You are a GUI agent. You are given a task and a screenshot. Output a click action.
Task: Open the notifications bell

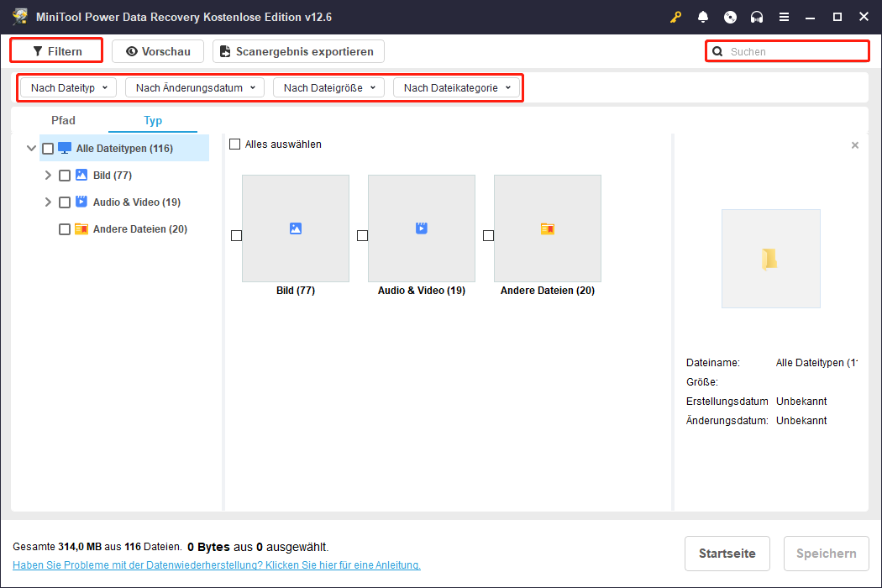(702, 17)
